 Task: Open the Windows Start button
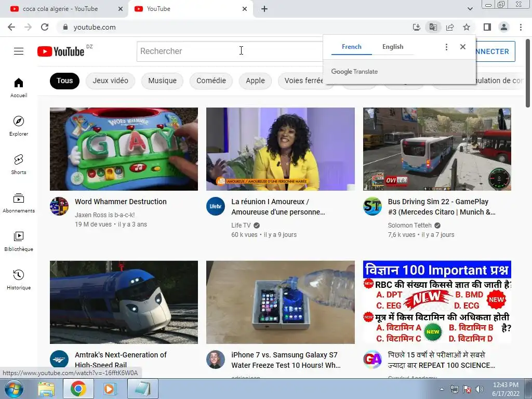pyautogui.click(x=14, y=389)
